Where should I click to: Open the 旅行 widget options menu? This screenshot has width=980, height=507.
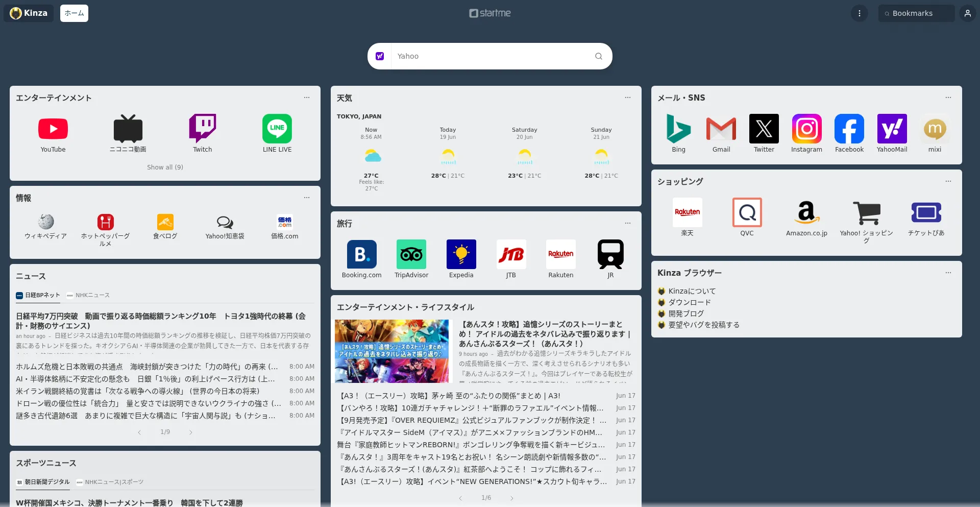click(x=628, y=223)
